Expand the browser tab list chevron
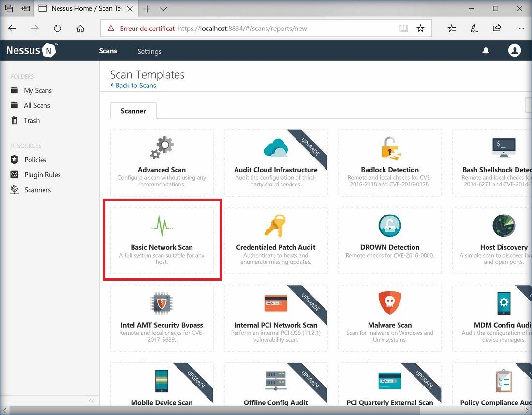Image resolution: width=532 pixels, height=415 pixels. coord(163,9)
